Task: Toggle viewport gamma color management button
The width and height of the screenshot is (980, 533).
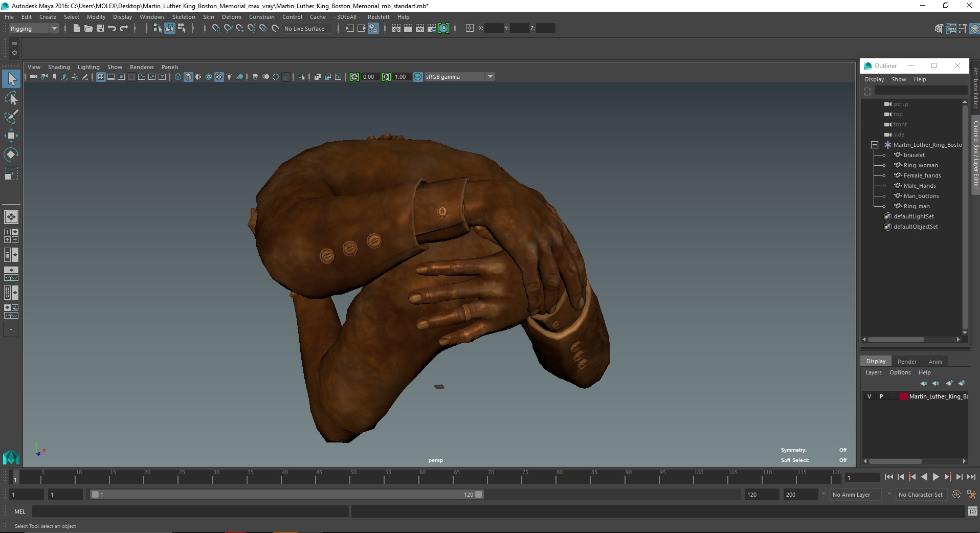Action: click(418, 77)
